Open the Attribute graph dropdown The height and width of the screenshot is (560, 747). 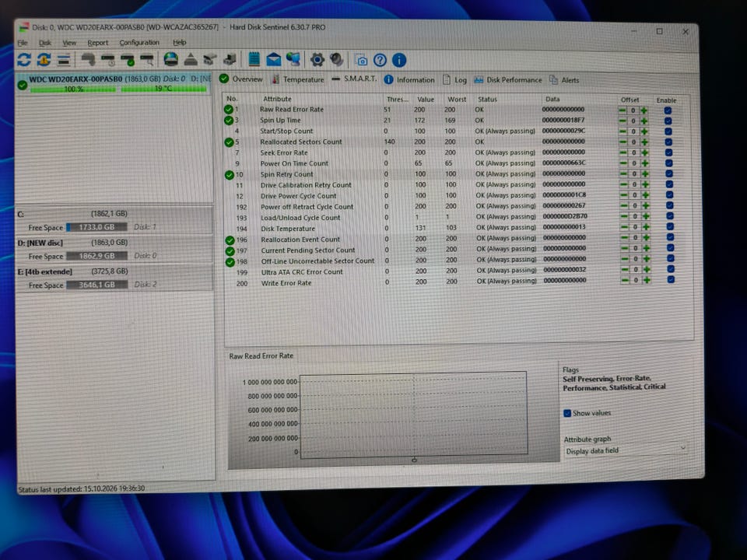[625, 450]
